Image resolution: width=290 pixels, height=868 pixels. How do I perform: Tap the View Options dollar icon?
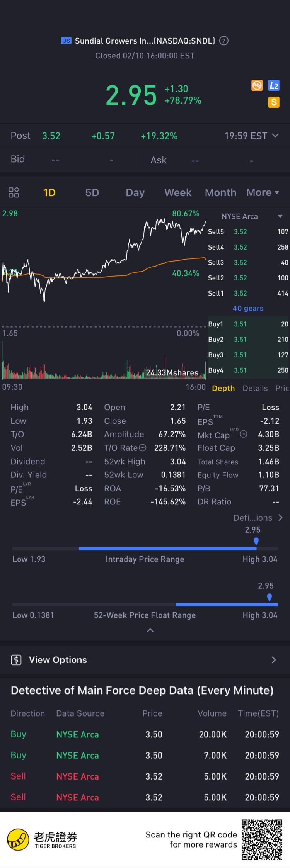16,660
